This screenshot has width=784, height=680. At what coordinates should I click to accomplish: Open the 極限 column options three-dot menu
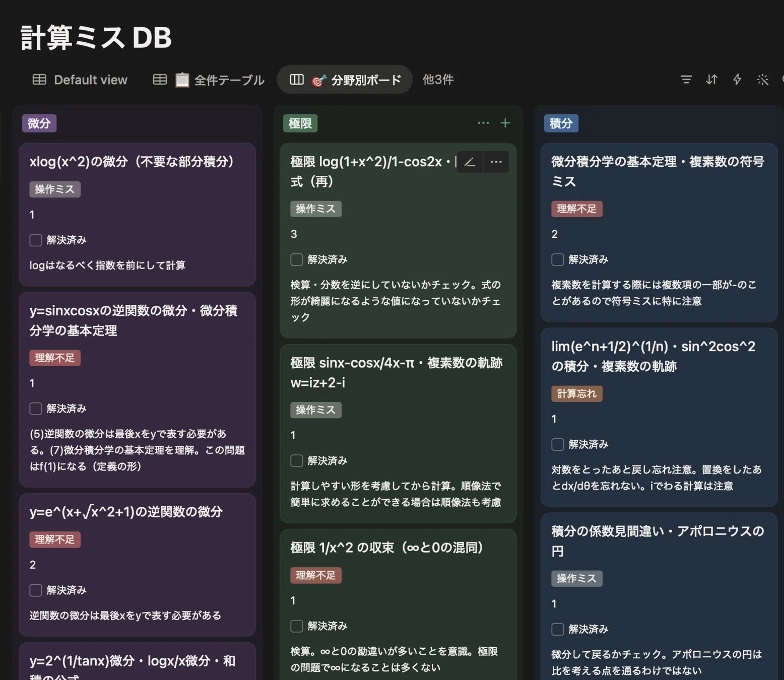483,123
